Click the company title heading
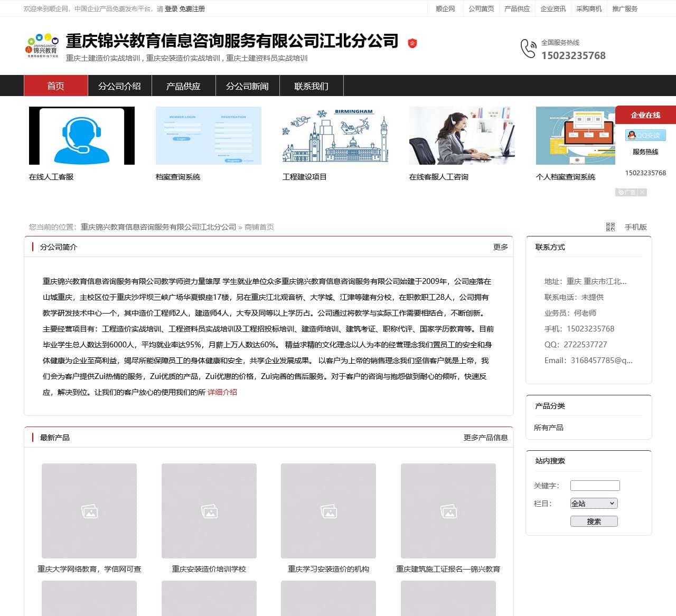This screenshot has width=676, height=616. 232,41
